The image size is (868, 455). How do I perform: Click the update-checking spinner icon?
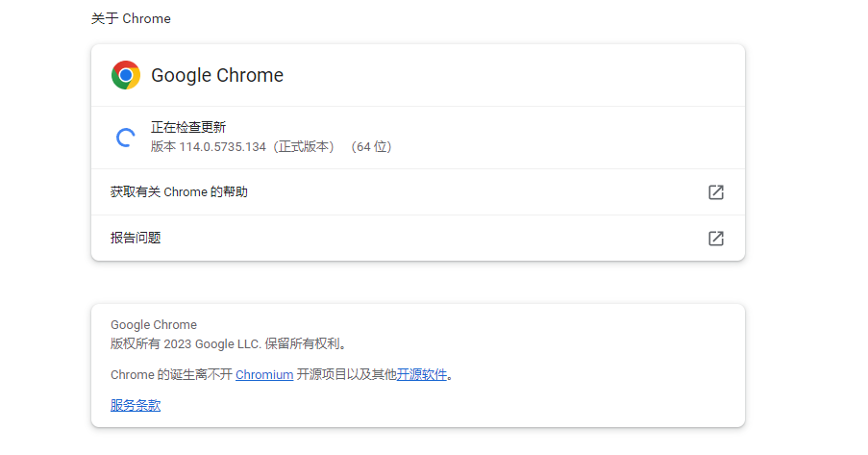click(126, 138)
